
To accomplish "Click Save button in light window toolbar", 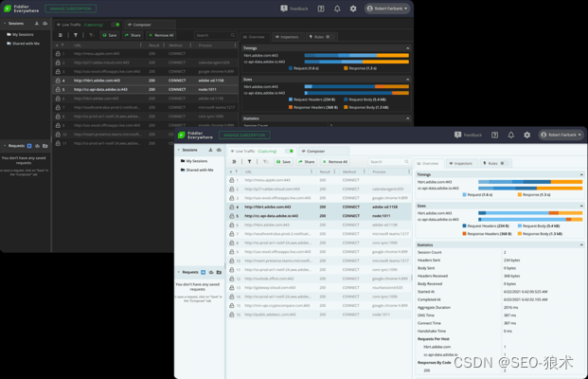I will [x=283, y=162].
